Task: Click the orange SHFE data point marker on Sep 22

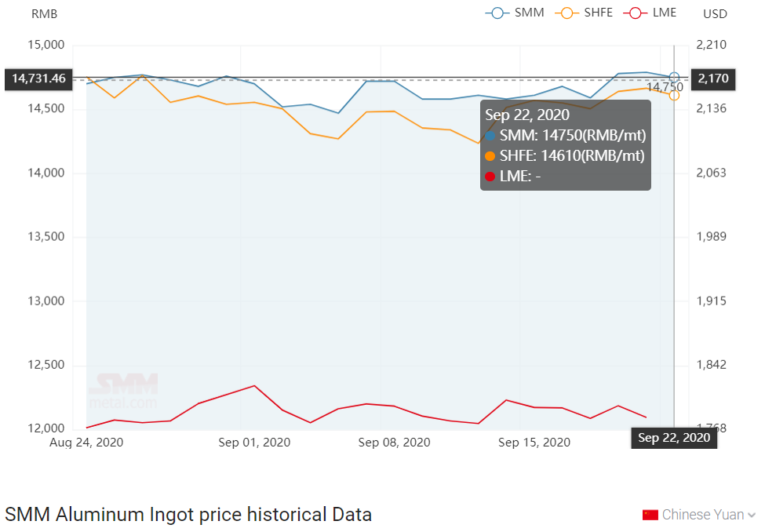Action: click(674, 95)
